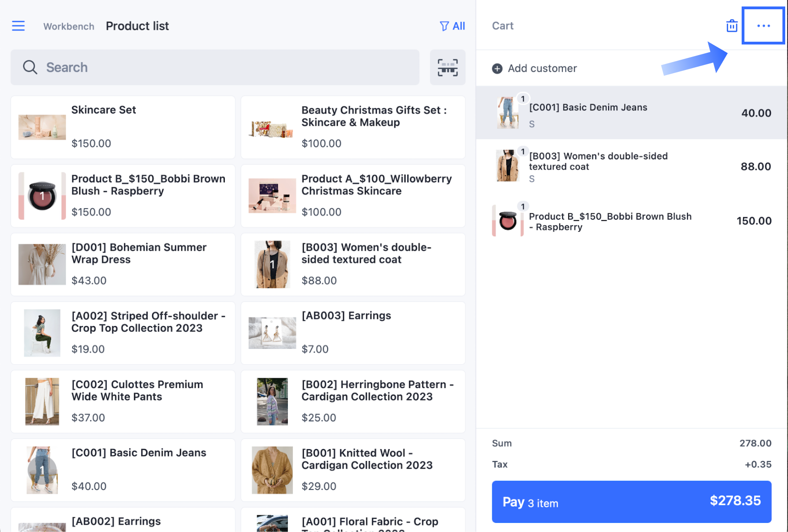
Task: Add Culottes Premium Wide White Pants
Action: click(x=123, y=402)
